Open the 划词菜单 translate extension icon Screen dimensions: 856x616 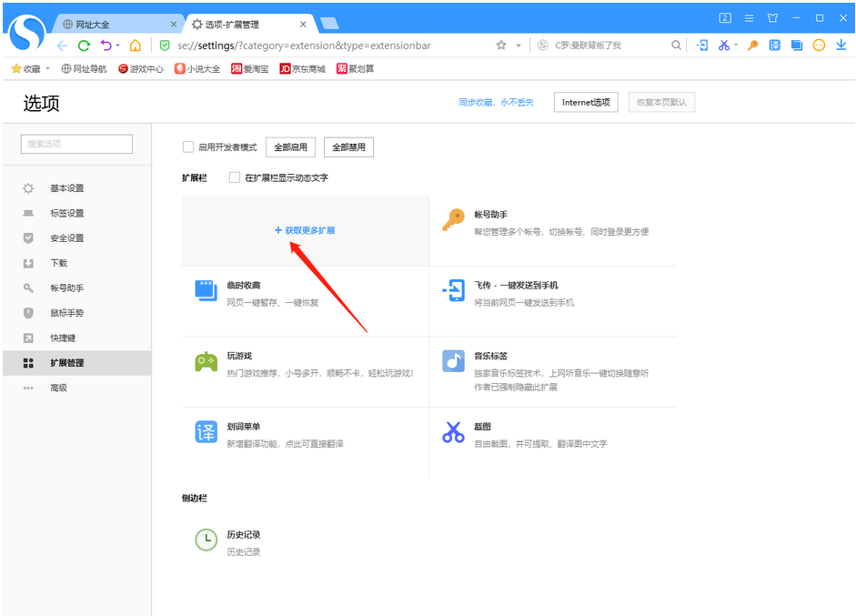coord(206,432)
